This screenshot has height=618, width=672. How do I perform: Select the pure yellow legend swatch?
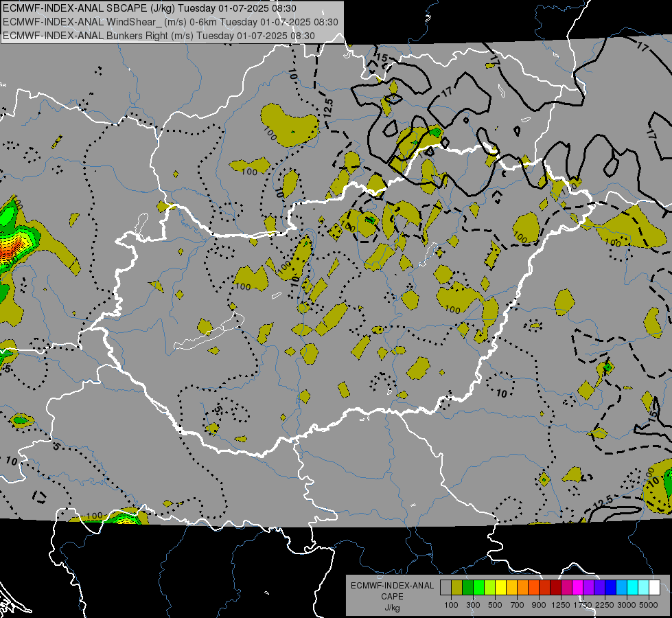click(x=500, y=588)
